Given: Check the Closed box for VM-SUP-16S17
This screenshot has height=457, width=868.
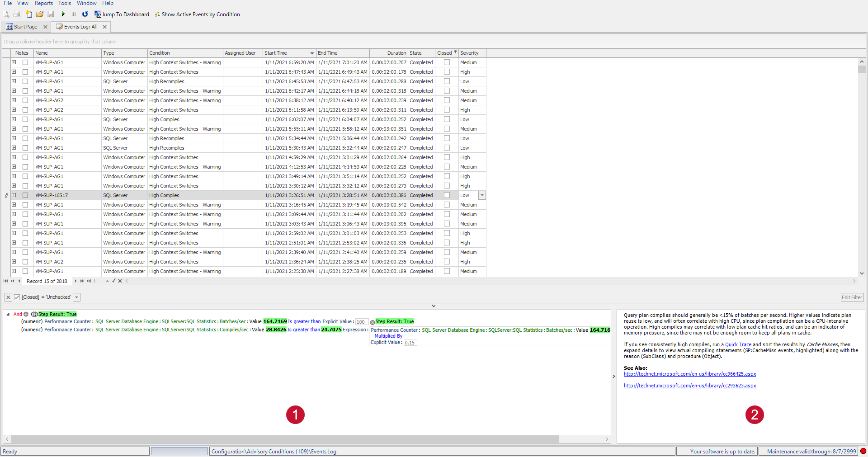Looking at the screenshot, I should (447, 195).
